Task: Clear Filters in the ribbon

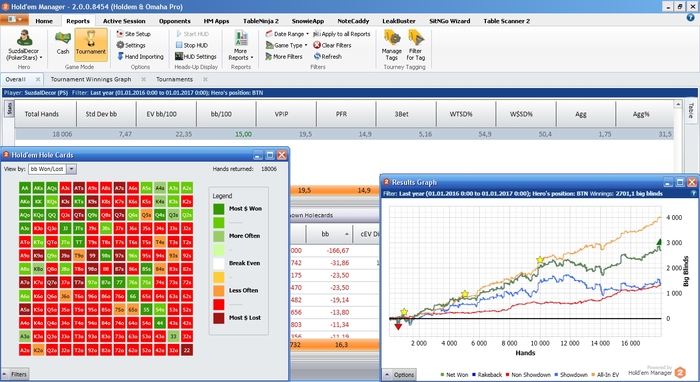Action: pyautogui.click(x=332, y=45)
